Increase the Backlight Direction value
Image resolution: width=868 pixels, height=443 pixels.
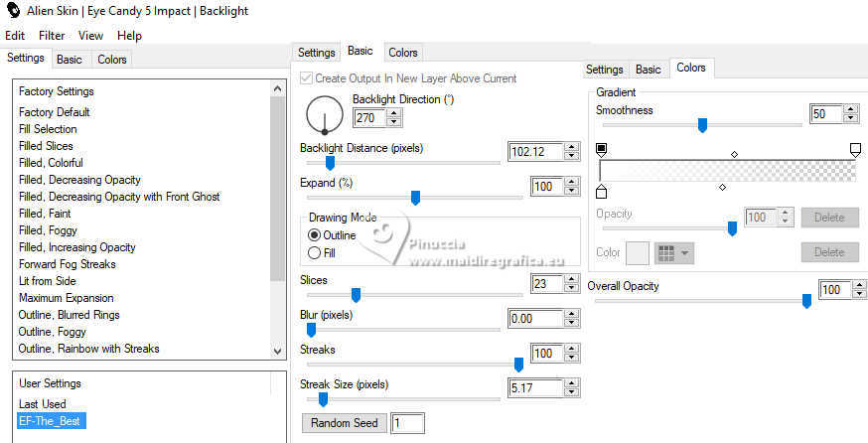click(394, 112)
